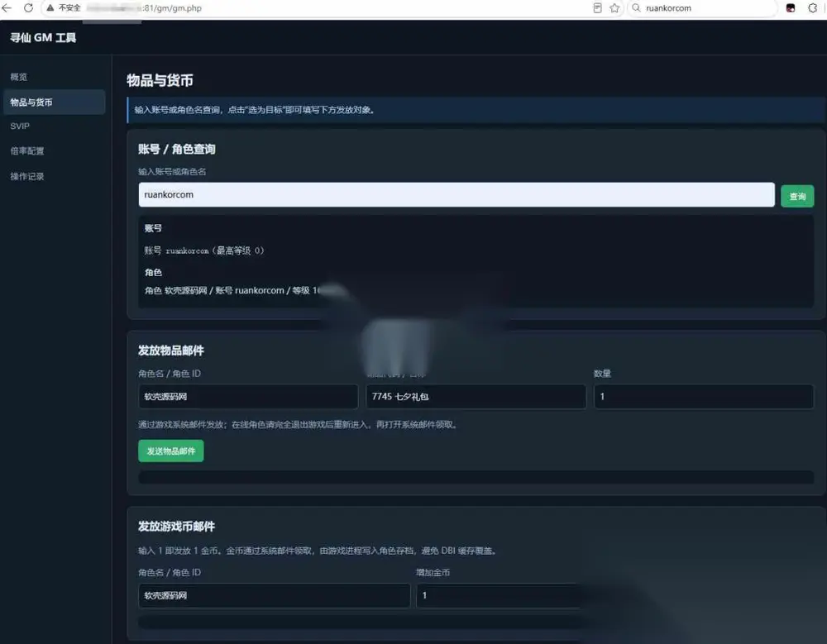Image resolution: width=827 pixels, height=644 pixels.
Task: Click the item field 7745 七夕礼包
Action: (x=476, y=397)
